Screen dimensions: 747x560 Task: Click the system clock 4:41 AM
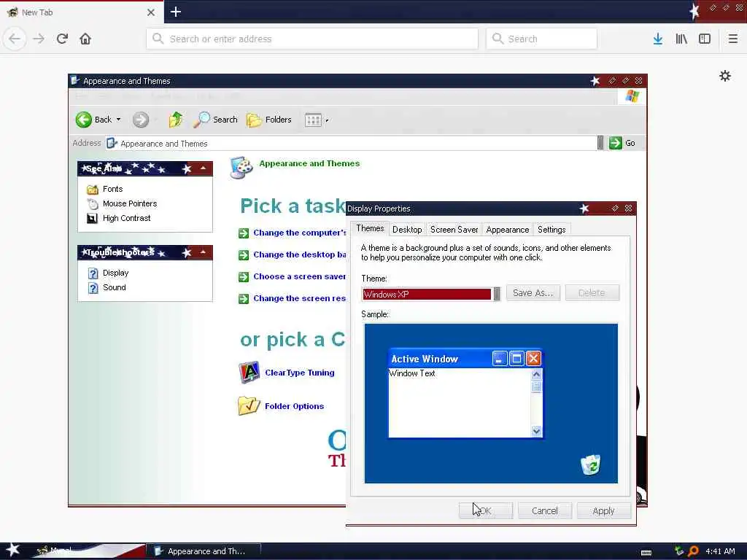(720, 551)
